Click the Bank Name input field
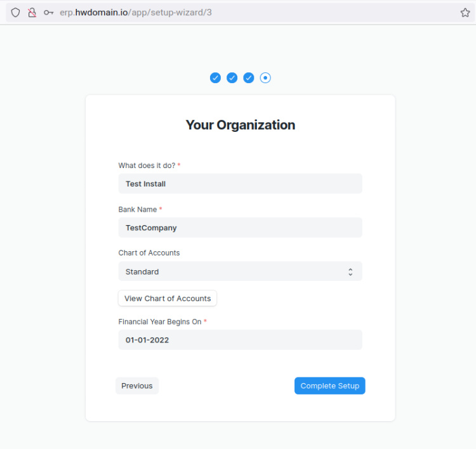Image resolution: width=476 pixels, height=449 pixels. 240,228
